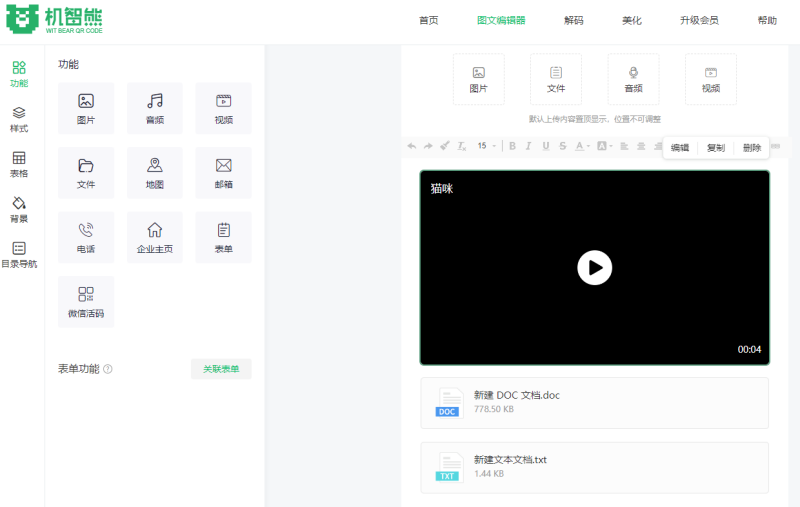The image size is (800, 507).
Task: Open the 升级会员 menu item
Action: click(699, 20)
